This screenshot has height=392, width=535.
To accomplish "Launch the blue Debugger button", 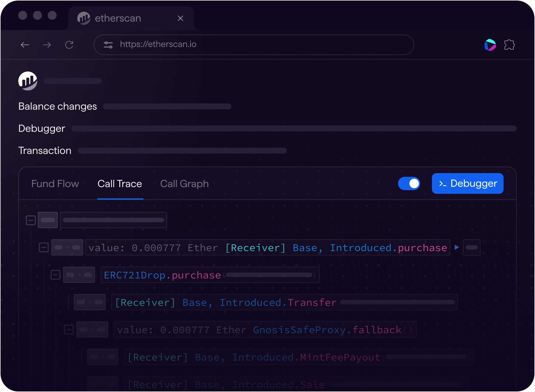I will (468, 183).
